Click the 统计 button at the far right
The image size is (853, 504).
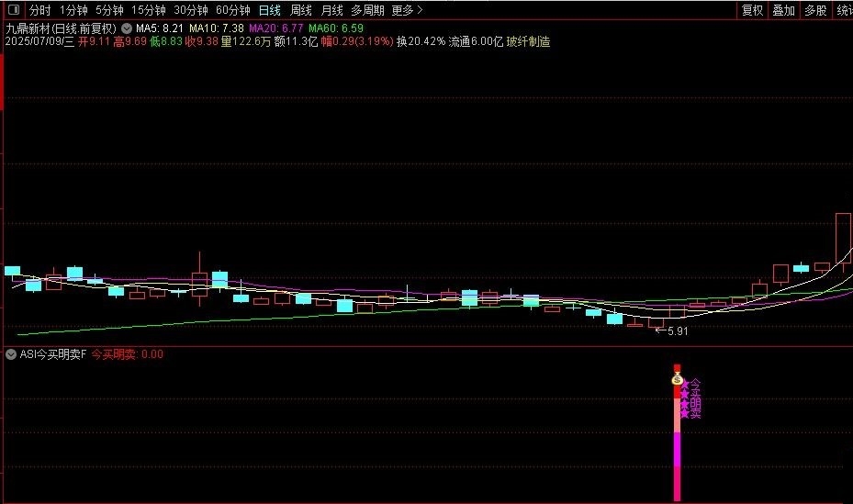[x=844, y=10]
